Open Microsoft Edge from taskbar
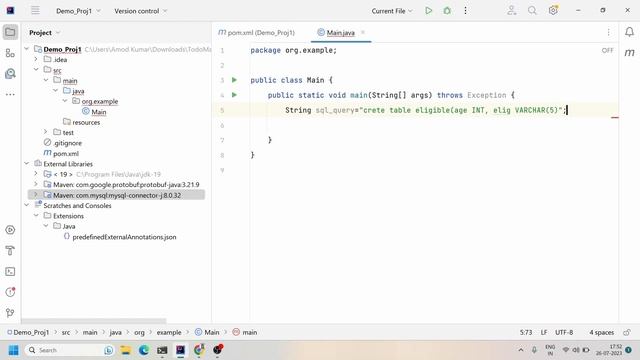 144,350
